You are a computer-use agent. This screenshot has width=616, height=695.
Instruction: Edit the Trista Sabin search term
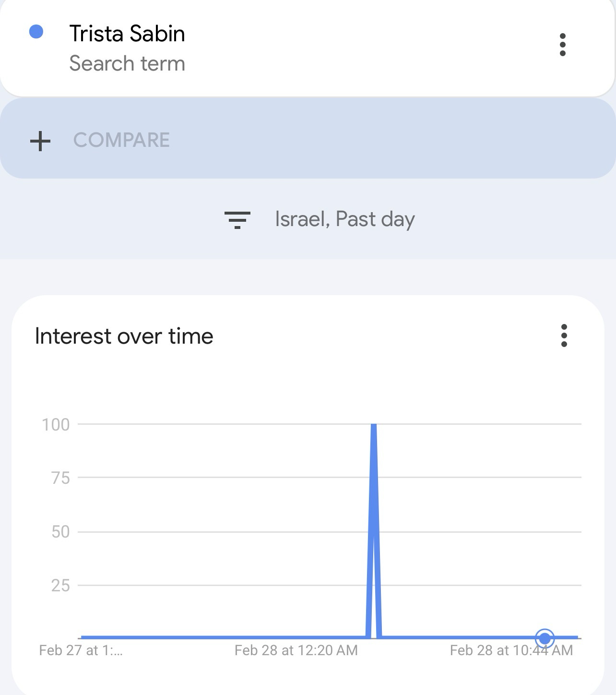coord(127,34)
